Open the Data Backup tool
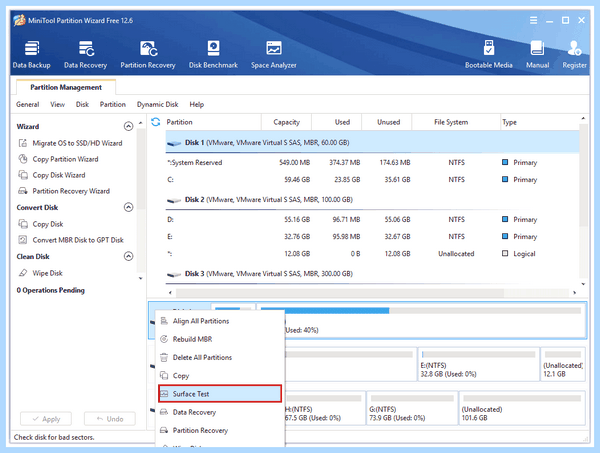The height and width of the screenshot is (453, 600). [31, 55]
